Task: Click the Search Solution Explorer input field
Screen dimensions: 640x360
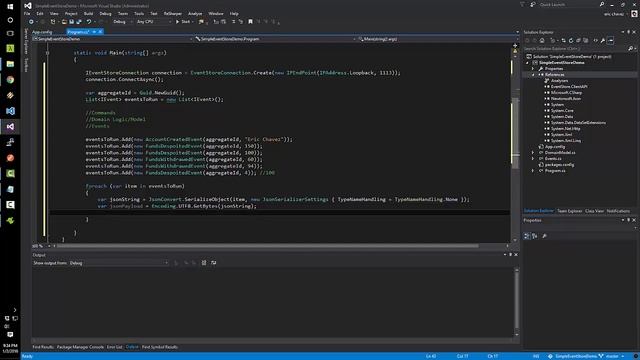Action: (576, 49)
